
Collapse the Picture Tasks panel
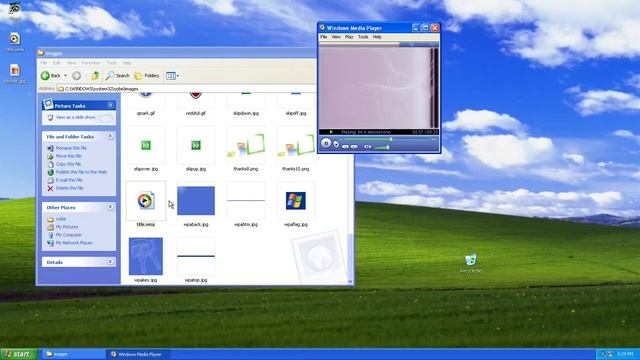point(110,105)
